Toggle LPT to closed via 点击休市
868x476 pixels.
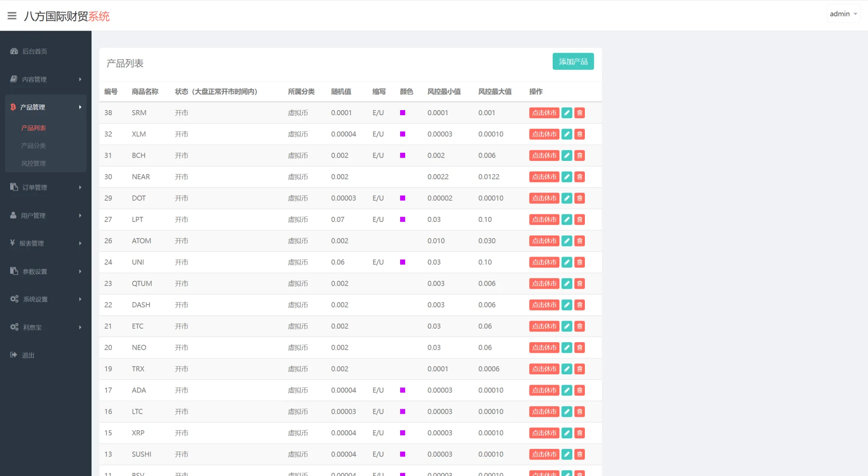coord(544,219)
